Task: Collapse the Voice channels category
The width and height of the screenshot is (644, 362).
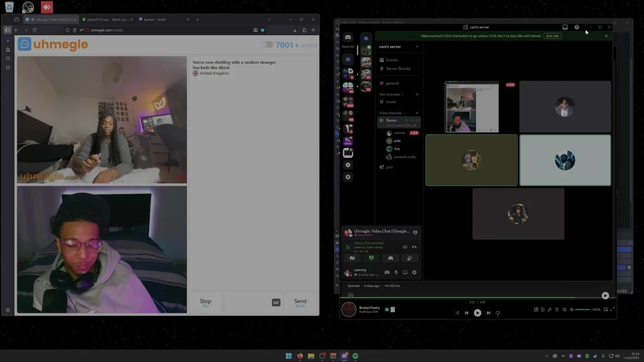Action: point(391,113)
